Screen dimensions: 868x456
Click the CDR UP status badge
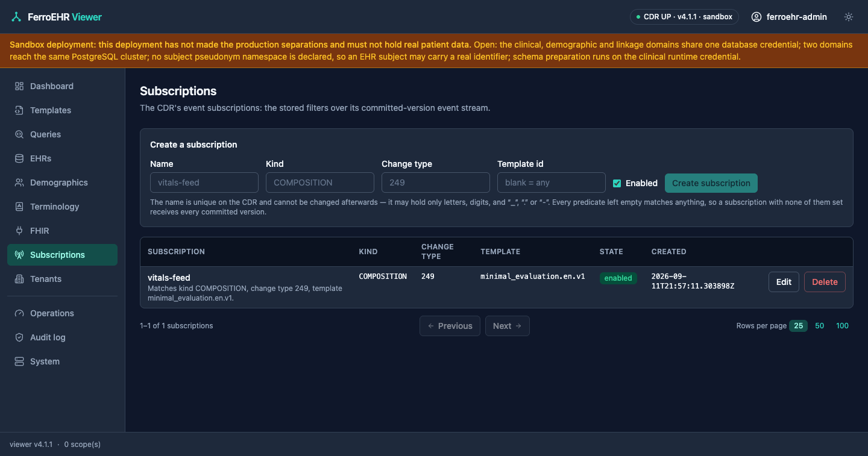tap(685, 17)
